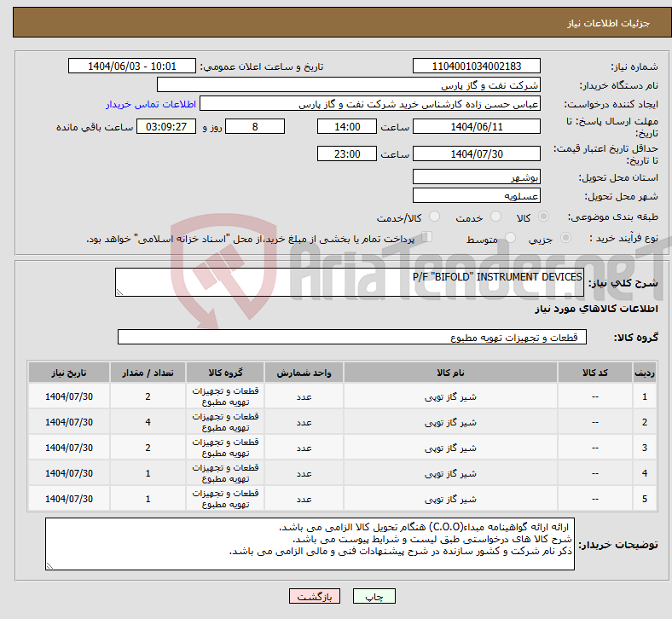This screenshot has width=672, height=619.
Task: Click the item code cell of row 1
Action: tap(595, 396)
